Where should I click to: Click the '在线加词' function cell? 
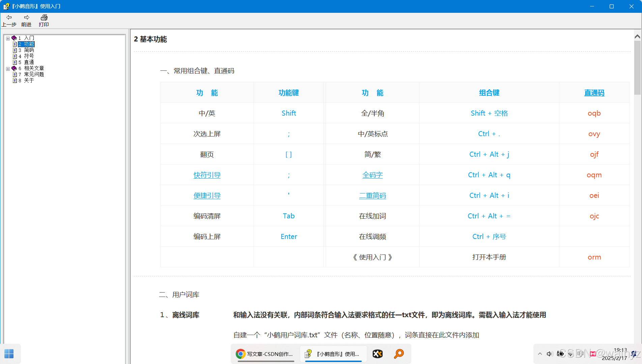373,216
